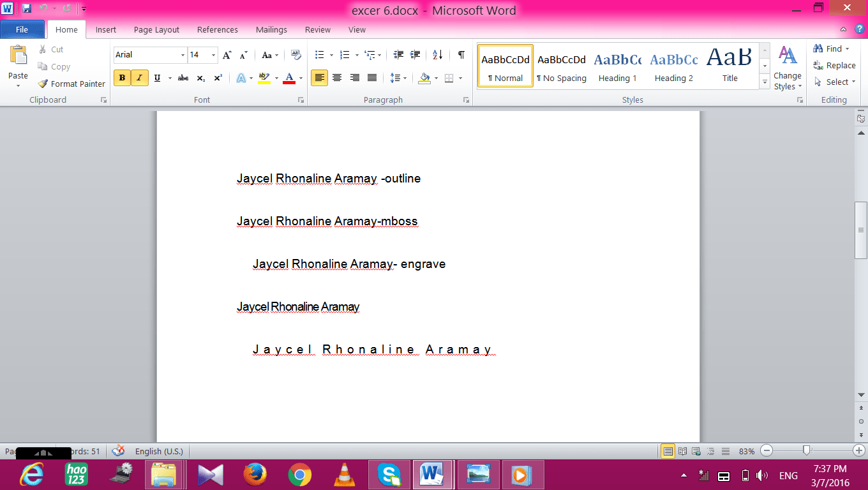Click the Cut scissors icon
This screenshot has width=868, height=490.
point(43,49)
